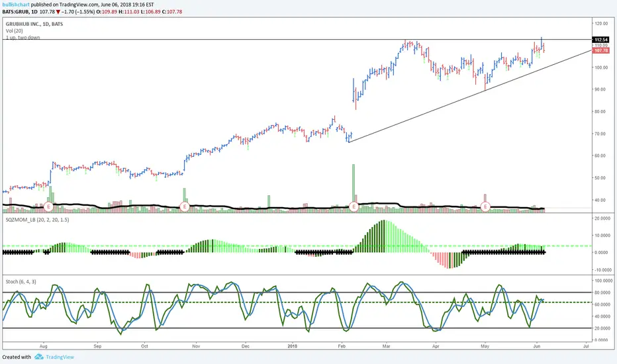Click the Jul label on time axis
The width and height of the screenshot is (617, 364).
tap(586, 346)
